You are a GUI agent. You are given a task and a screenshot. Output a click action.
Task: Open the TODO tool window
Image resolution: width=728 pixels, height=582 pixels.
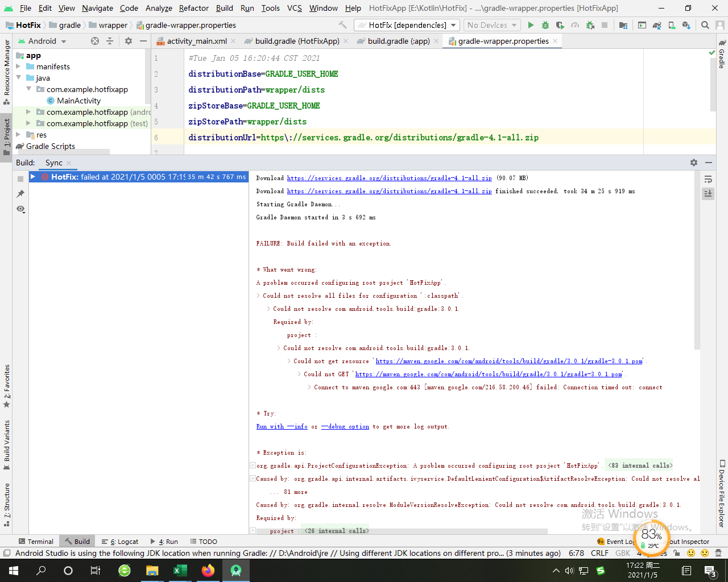[x=203, y=542]
